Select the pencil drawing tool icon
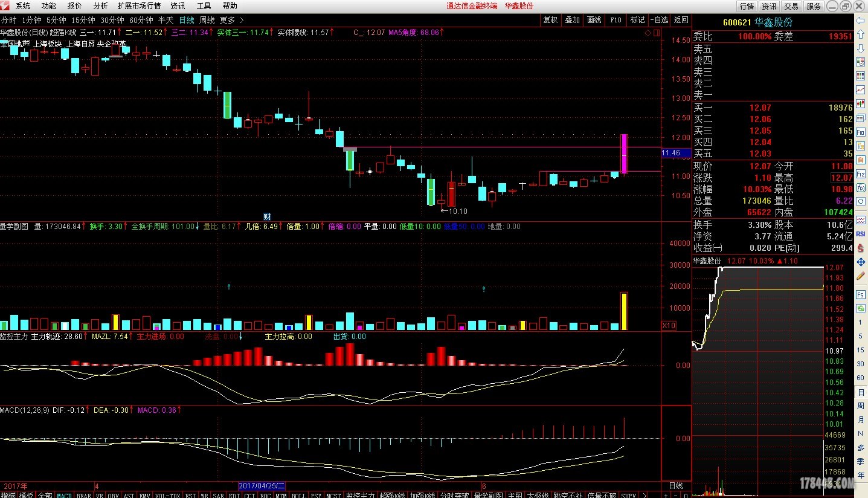This screenshot has height=498, width=868. pyautogui.click(x=861, y=276)
